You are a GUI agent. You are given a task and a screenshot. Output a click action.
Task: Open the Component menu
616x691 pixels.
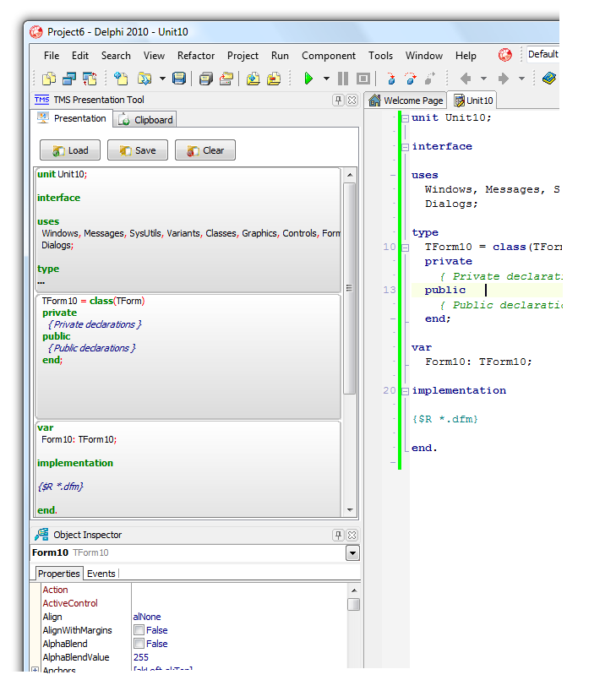point(329,56)
